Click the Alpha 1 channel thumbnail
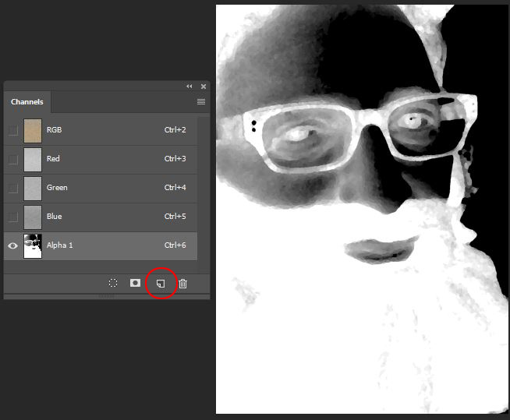Viewport: 510px width, 420px height. tap(33, 245)
